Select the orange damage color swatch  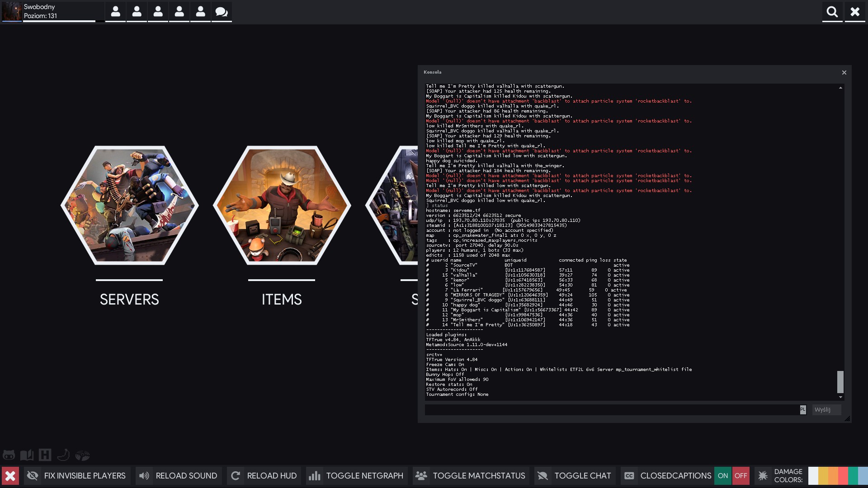point(833,476)
